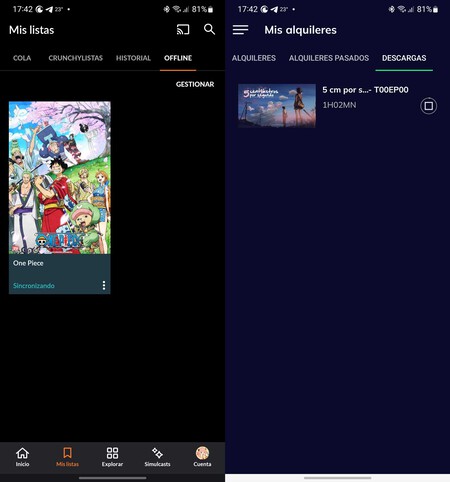
Task: Tap left status bar clock 17:42
Action: pos(23,9)
